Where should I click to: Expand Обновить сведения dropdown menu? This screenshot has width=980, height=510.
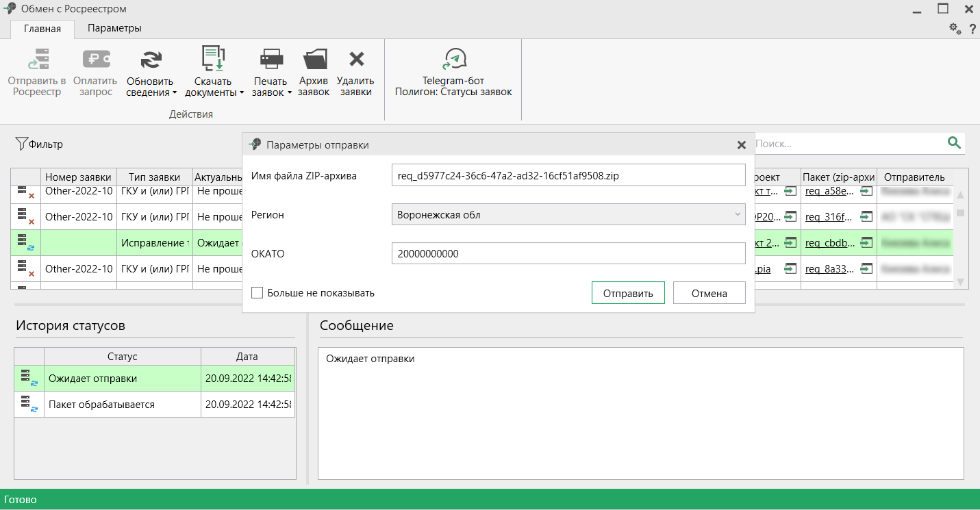(x=175, y=92)
